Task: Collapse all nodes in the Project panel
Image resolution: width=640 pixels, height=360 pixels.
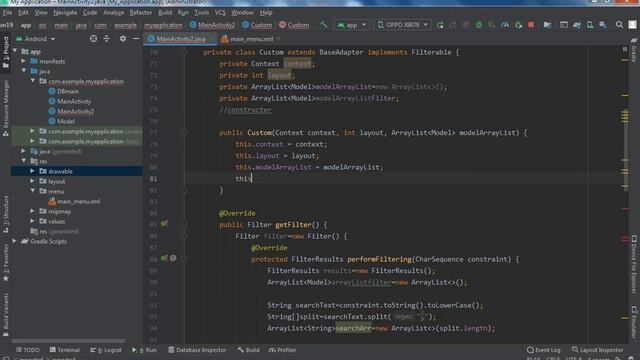Action: point(107,39)
